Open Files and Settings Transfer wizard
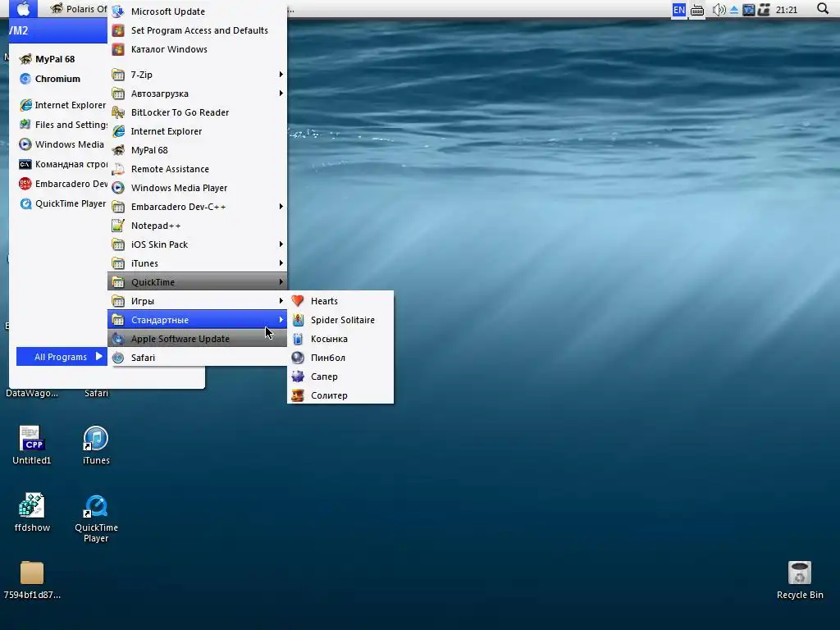The image size is (840, 630). 62,125
